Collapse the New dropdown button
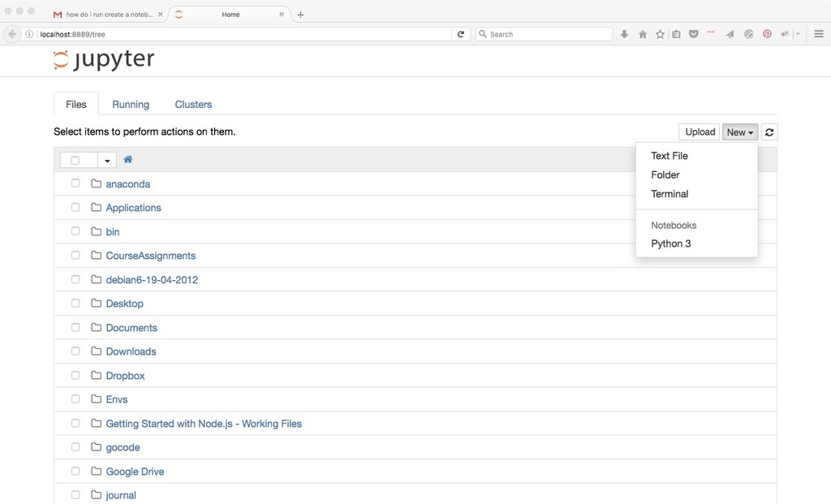The height and width of the screenshot is (504, 831). click(740, 132)
